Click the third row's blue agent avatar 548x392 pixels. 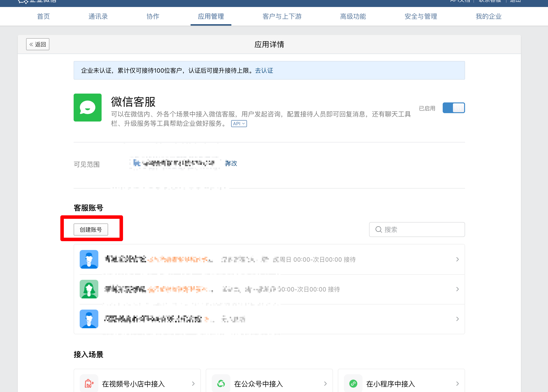click(89, 319)
